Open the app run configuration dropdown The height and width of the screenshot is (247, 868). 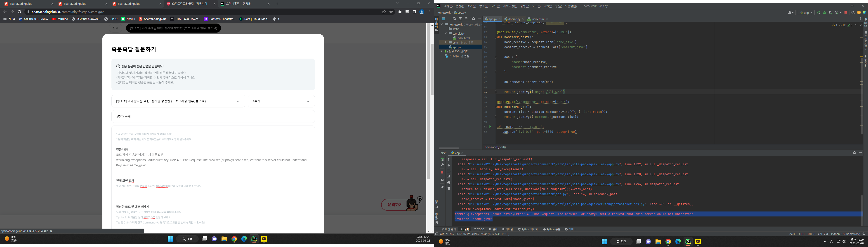(x=806, y=12)
